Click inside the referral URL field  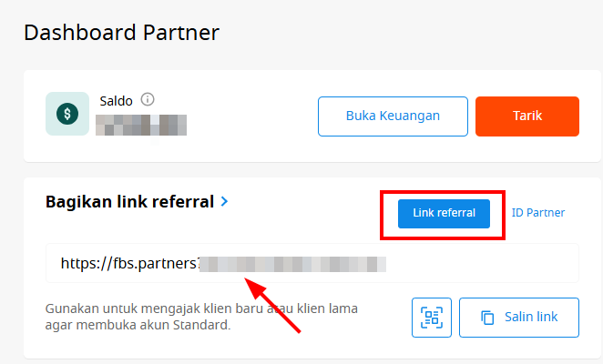click(x=312, y=263)
